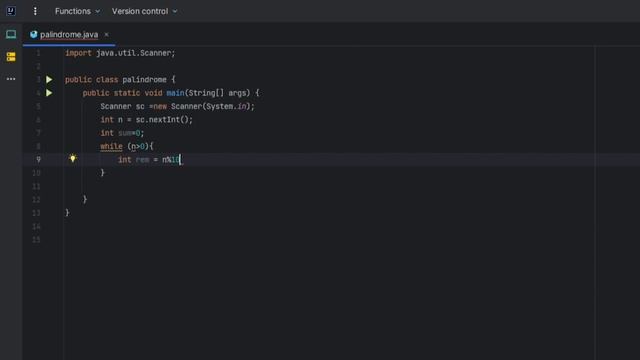Image resolution: width=640 pixels, height=360 pixels.
Task: Click the 'Scanner sc =new Scanner' line
Action: click(177, 107)
